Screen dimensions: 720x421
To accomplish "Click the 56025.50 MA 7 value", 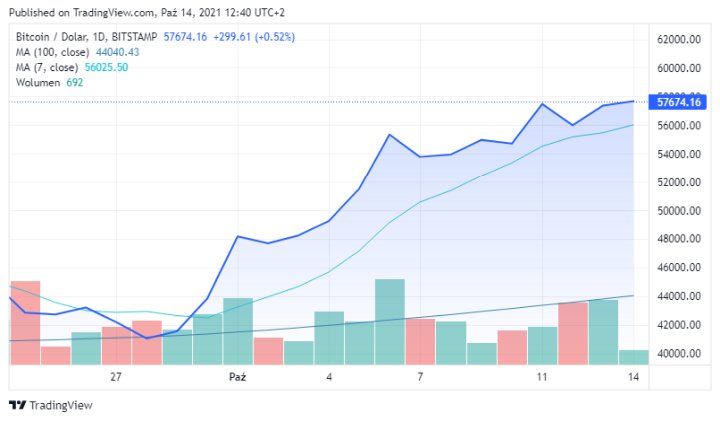I will (x=105, y=67).
